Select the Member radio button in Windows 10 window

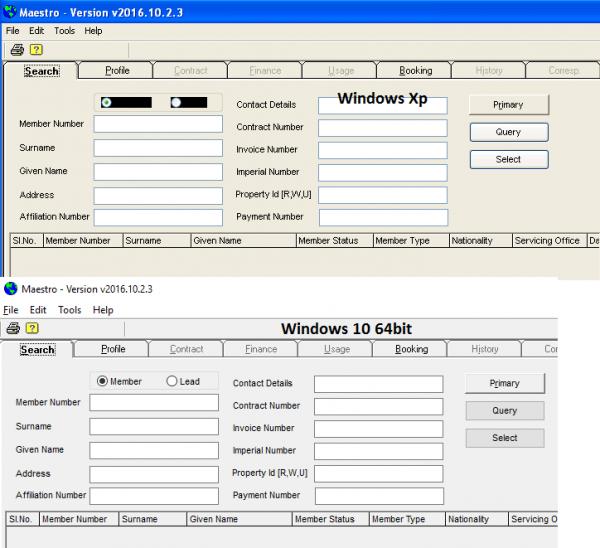point(102,381)
